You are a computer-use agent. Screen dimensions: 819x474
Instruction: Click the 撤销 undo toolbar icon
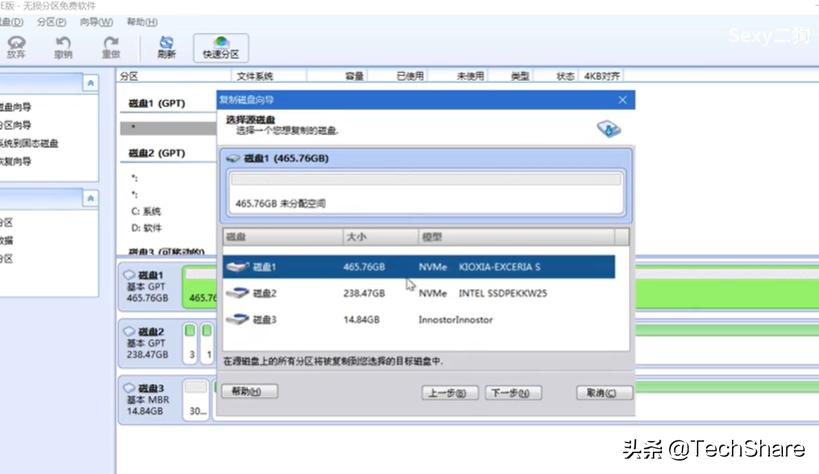point(63,47)
